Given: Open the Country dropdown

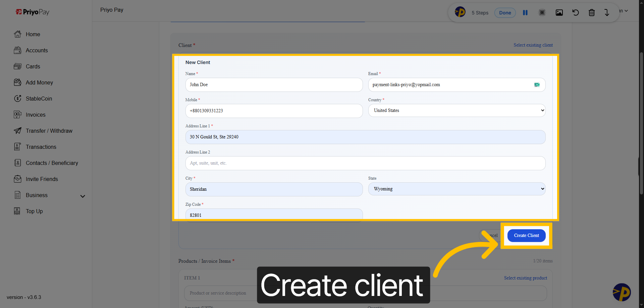Looking at the screenshot, I should click(x=457, y=110).
